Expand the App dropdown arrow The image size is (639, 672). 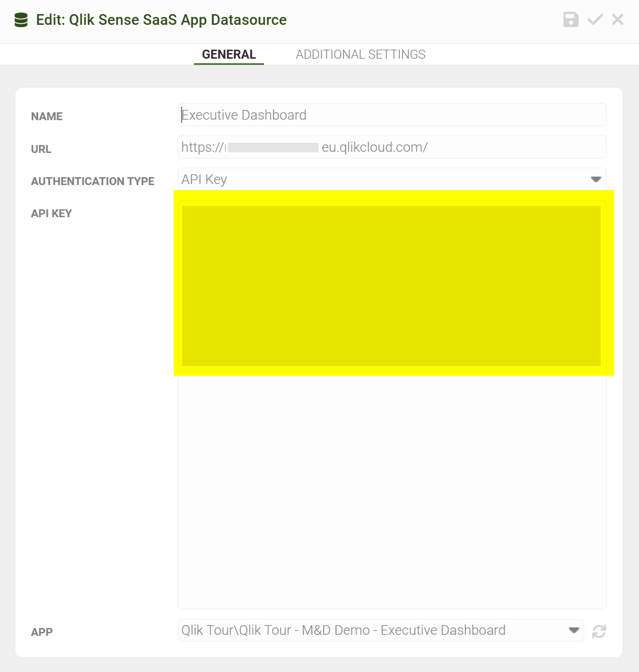click(574, 630)
